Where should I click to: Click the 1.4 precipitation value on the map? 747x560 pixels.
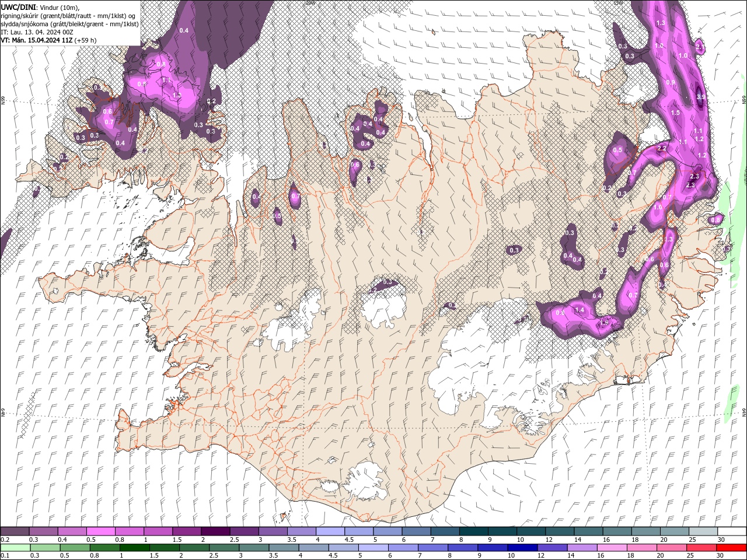580,310
